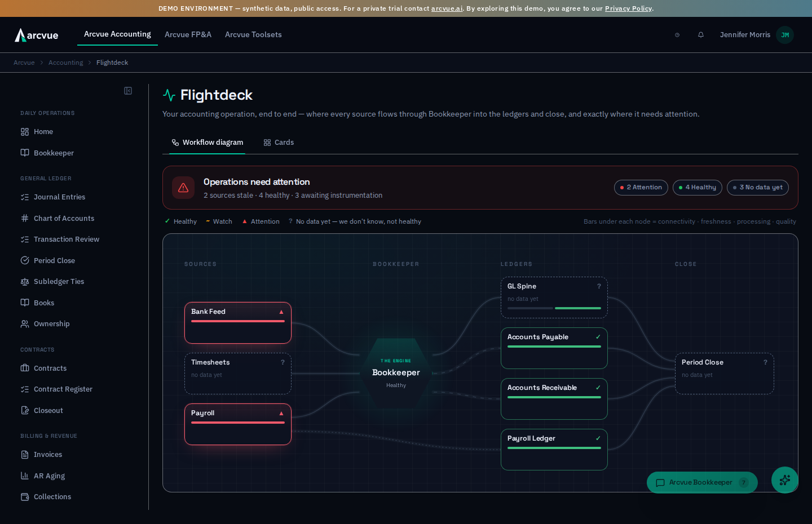Select the Accounts Payable ledger node
Screen dimensions: 812x524
[x=554, y=348]
